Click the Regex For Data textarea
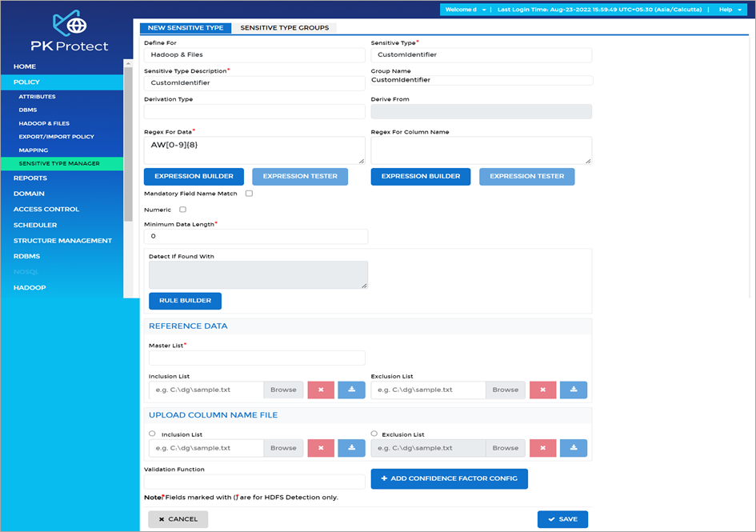This screenshot has height=532, width=756. [x=254, y=150]
